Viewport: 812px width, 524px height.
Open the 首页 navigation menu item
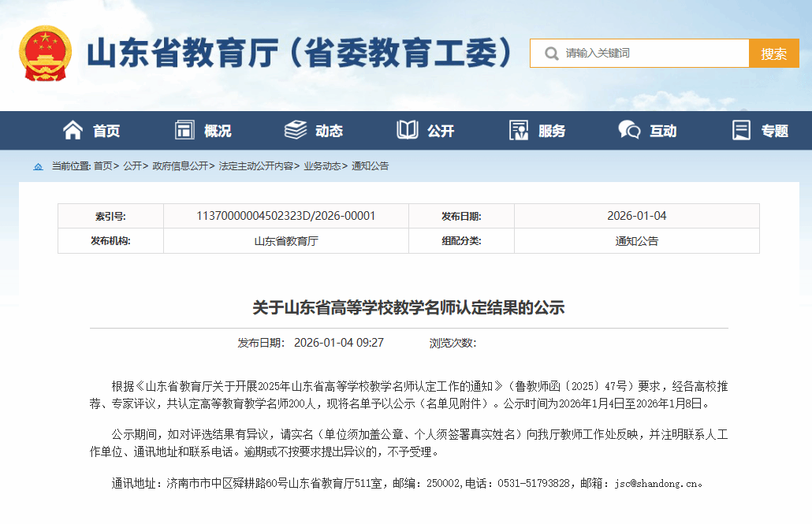point(106,132)
